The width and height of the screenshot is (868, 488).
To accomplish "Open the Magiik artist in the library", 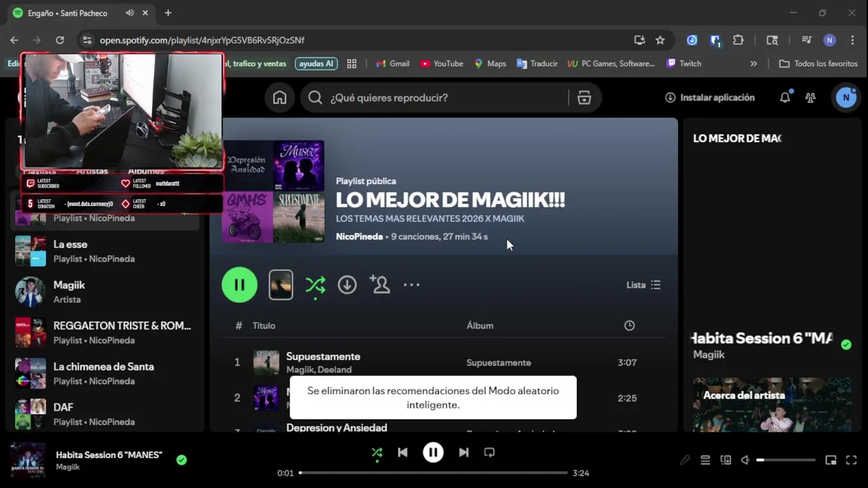I will 105,291.
